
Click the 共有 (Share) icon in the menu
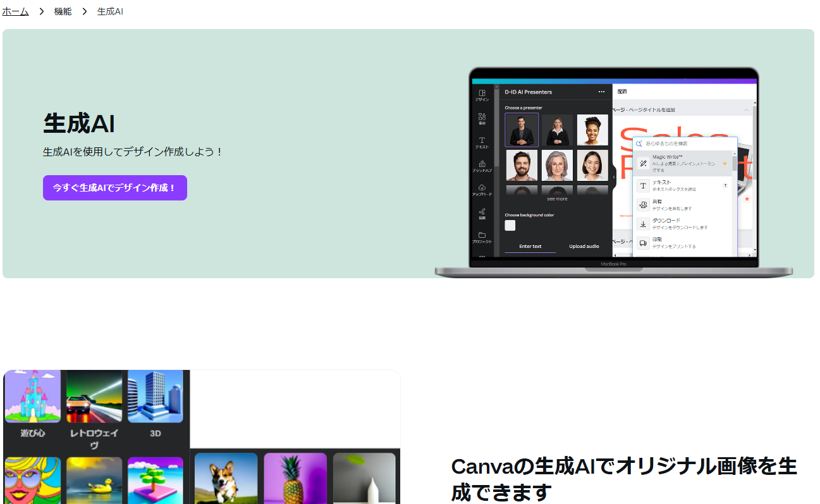[643, 205]
